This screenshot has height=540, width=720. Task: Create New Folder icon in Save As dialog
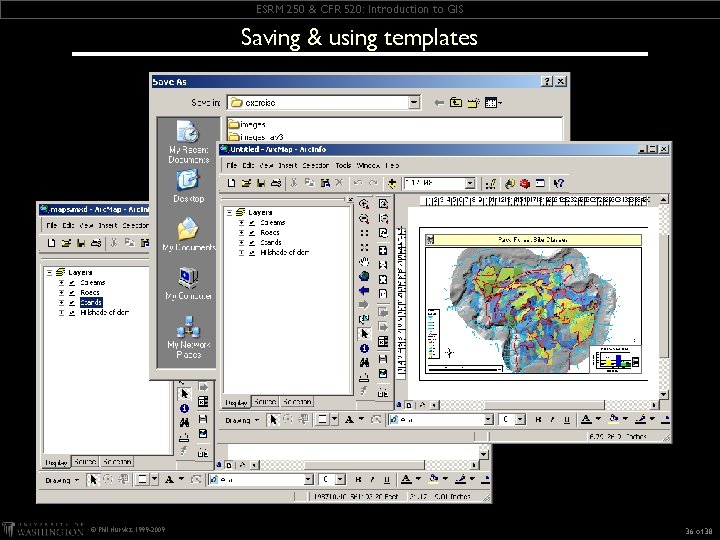(473, 102)
